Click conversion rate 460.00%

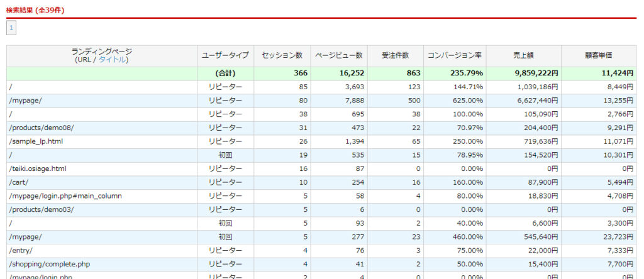click(468, 237)
